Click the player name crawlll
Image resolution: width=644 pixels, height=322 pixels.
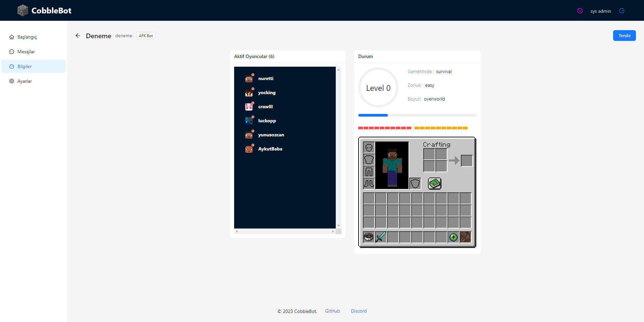pos(265,107)
